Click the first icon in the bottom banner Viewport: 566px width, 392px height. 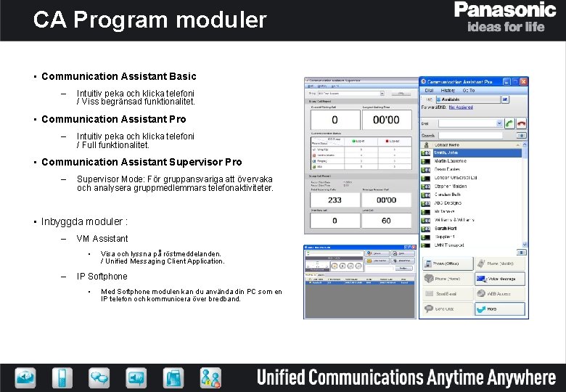point(25,377)
